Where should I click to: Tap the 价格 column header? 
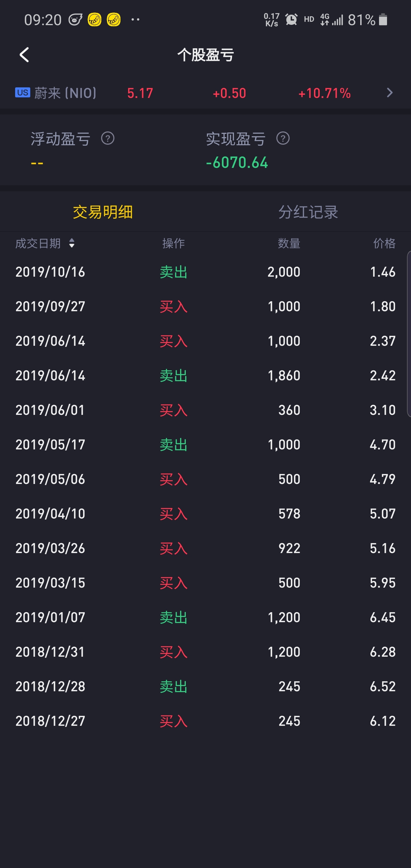coord(384,243)
